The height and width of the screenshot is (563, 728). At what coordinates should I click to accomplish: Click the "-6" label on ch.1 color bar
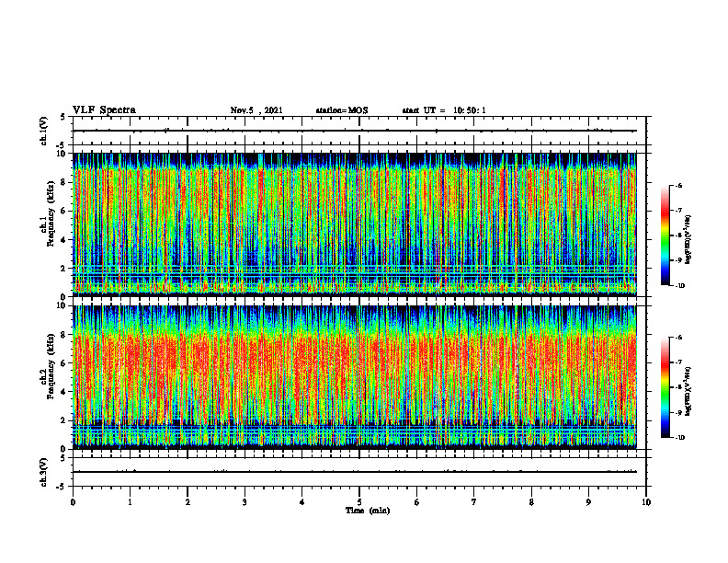677,186
